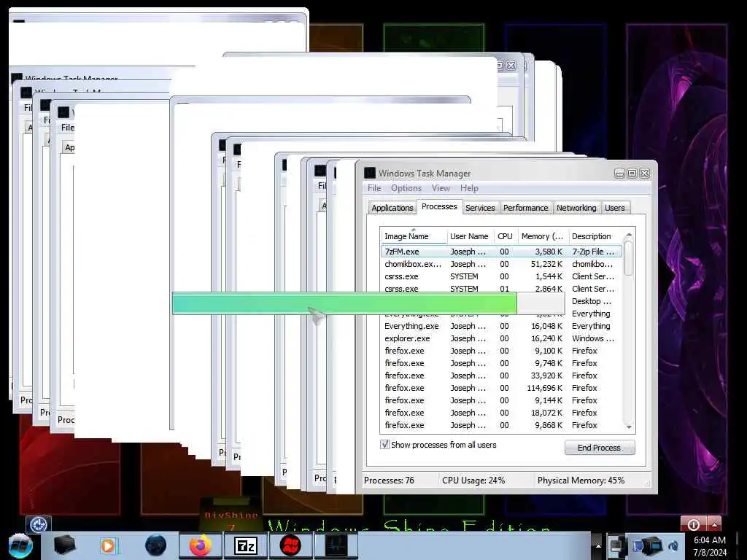Select the Processes tab

coord(439,206)
